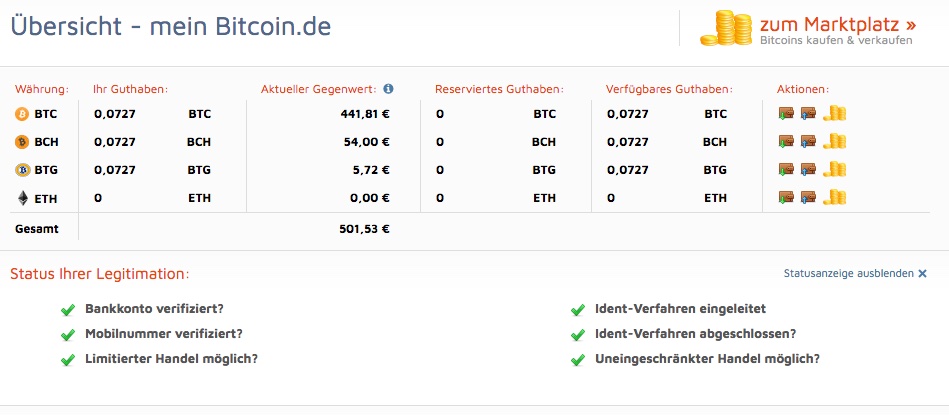Viewport: 949px width, 415px height.
Task: Click ETH deposit wallet icon with green arrow
Action: click(786, 197)
